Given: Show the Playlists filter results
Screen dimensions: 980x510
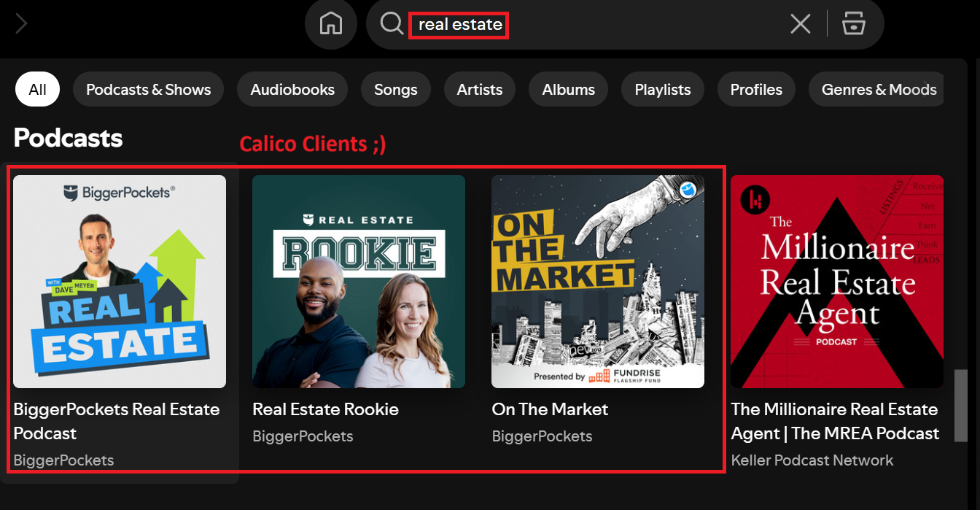Looking at the screenshot, I should (x=663, y=90).
